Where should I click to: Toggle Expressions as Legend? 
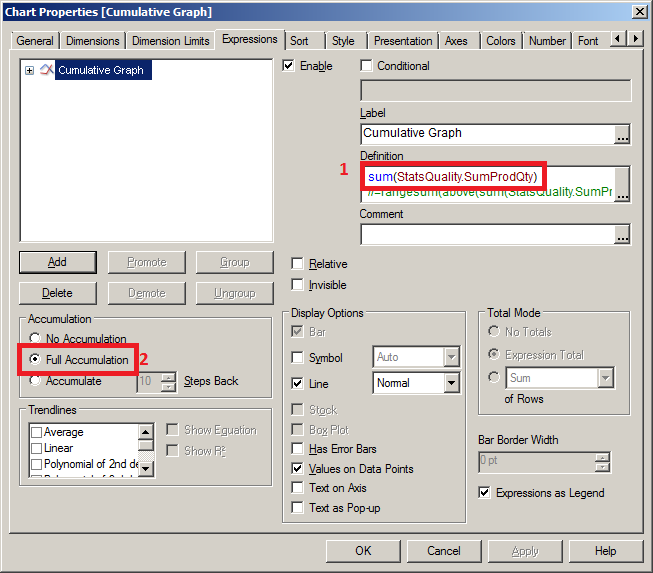tap(484, 493)
